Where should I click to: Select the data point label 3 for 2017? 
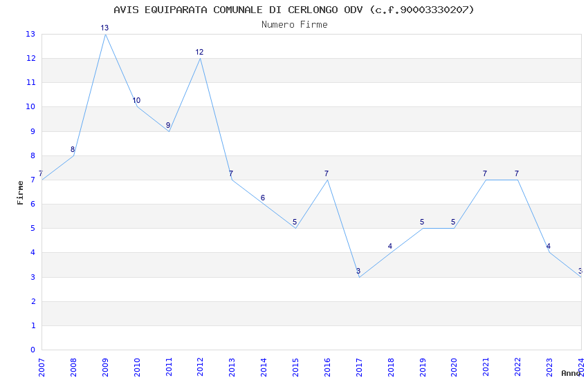(x=358, y=271)
